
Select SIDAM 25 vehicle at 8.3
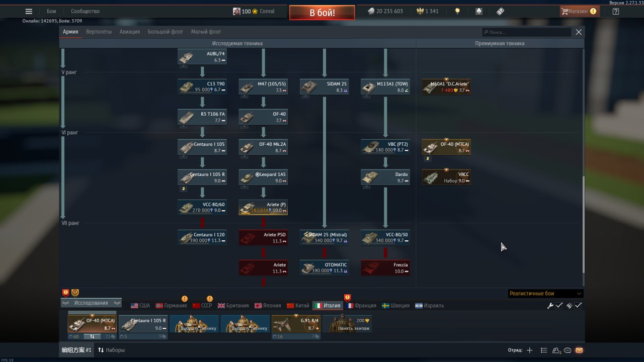point(324,87)
